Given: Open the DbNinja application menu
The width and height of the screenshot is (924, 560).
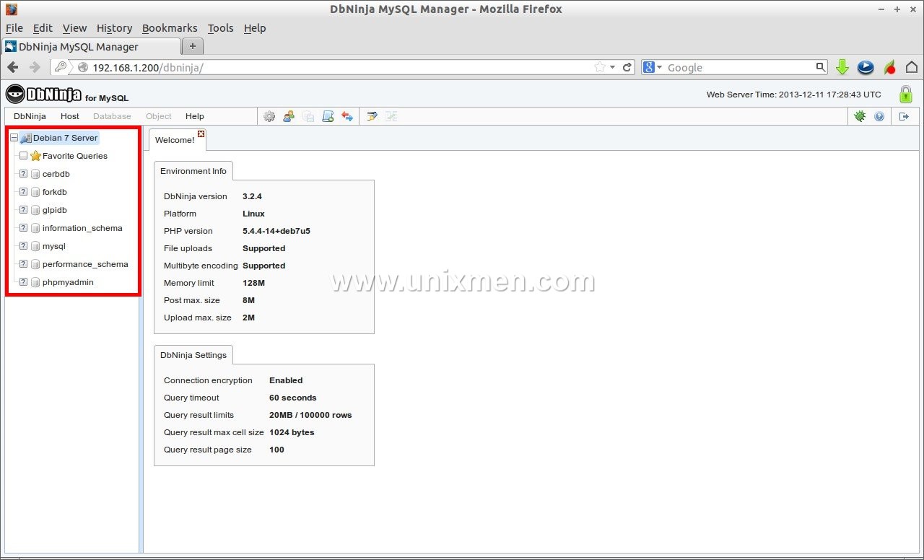Looking at the screenshot, I should [x=30, y=116].
